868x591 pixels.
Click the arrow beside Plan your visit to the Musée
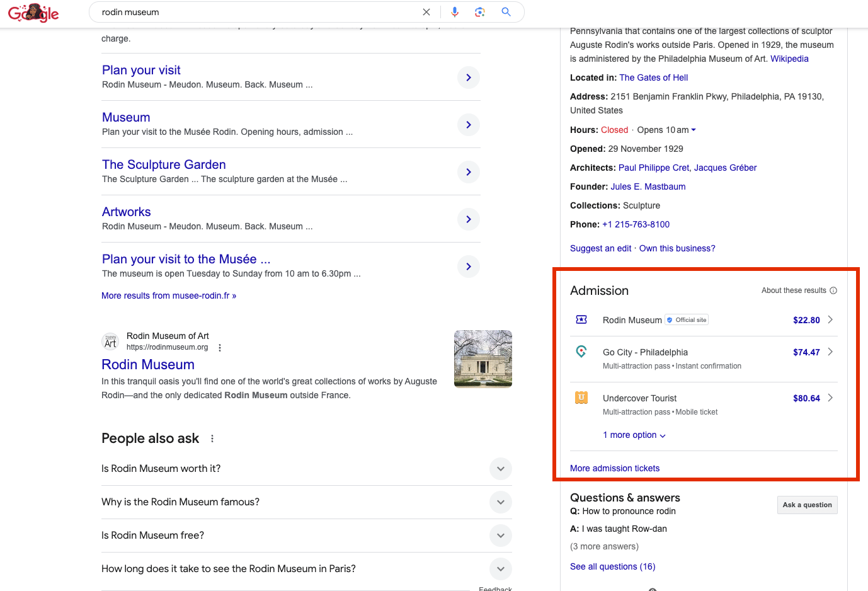(x=469, y=267)
